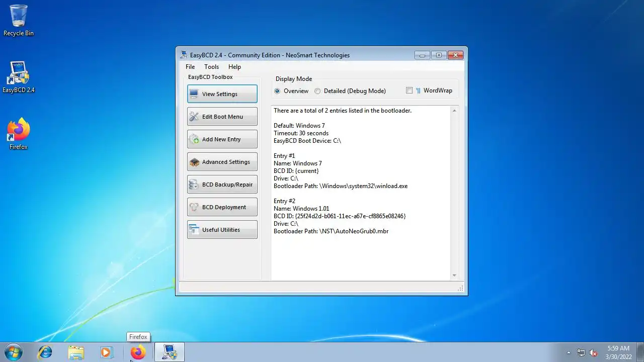The width and height of the screenshot is (644, 362).
Task: Launch Firefox from the taskbar
Action: click(x=138, y=352)
